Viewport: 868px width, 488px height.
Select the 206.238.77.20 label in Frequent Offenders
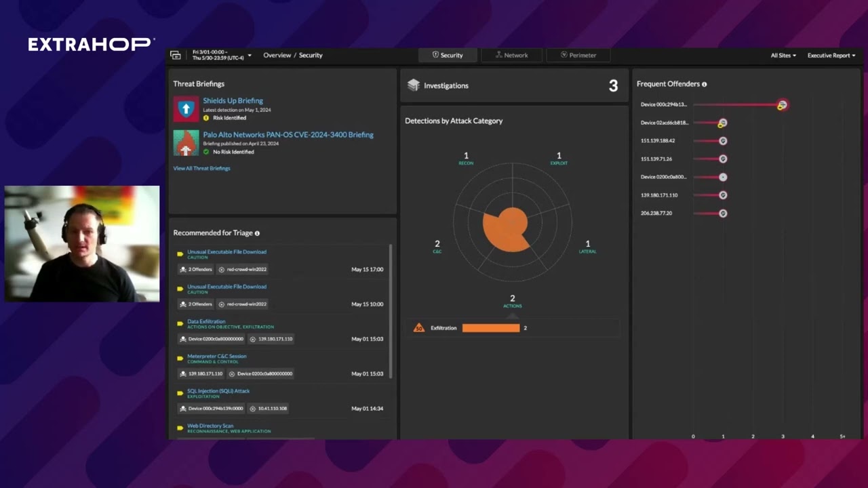pos(656,213)
